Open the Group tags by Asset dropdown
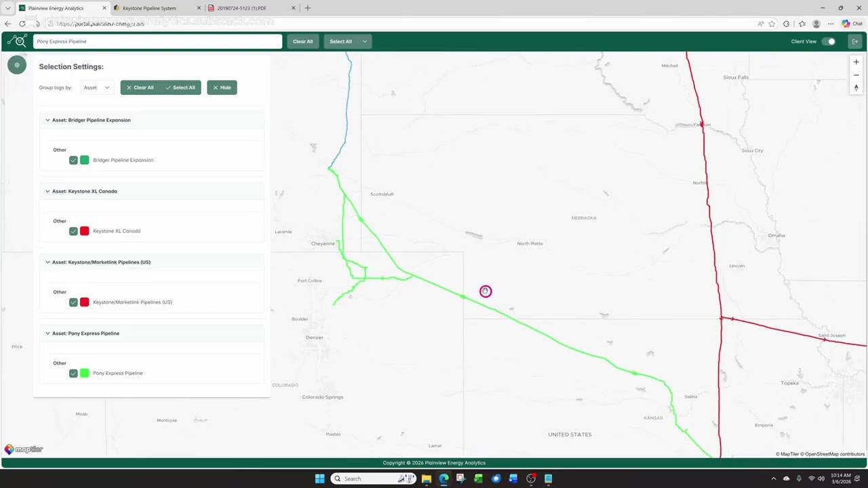This screenshot has width=868, height=488. (x=96, y=87)
